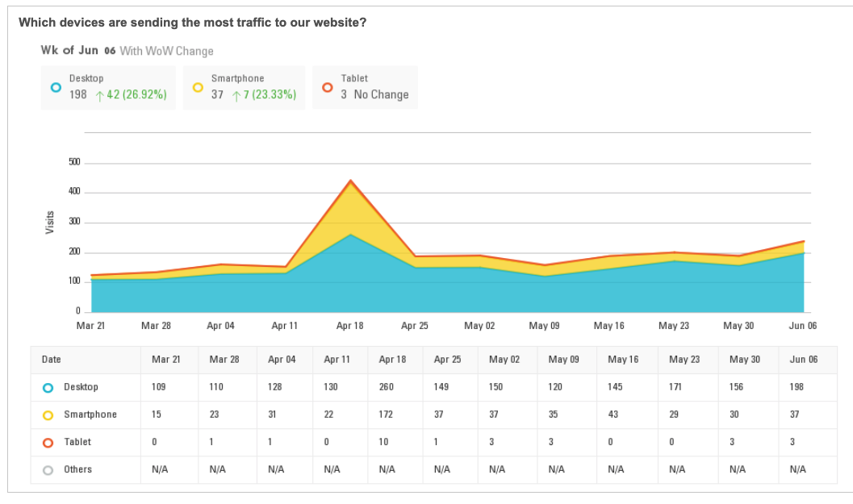The height and width of the screenshot is (504, 853).
Task: Select the Desktop legend circle icon
Action: click(55, 86)
